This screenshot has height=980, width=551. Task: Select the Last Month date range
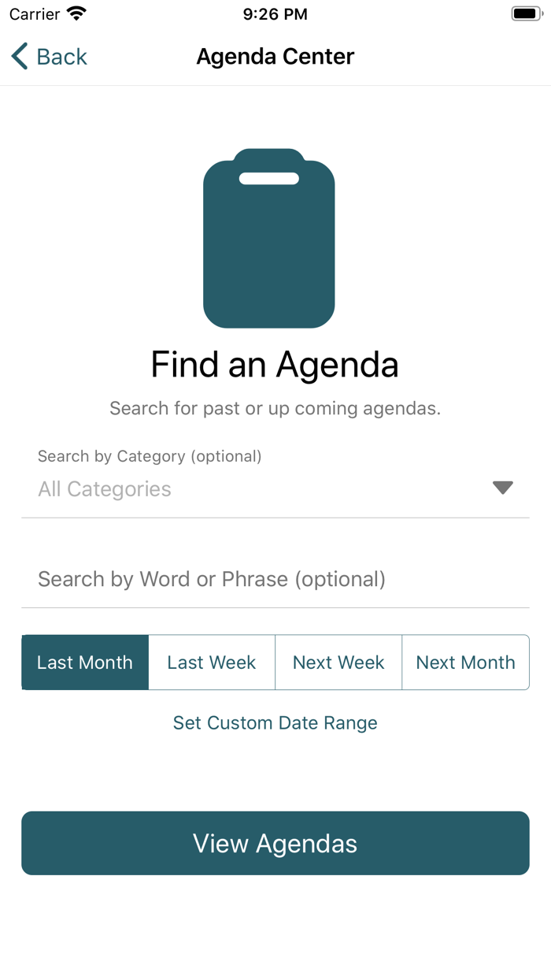pyautogui.click(x=85, y=663)
